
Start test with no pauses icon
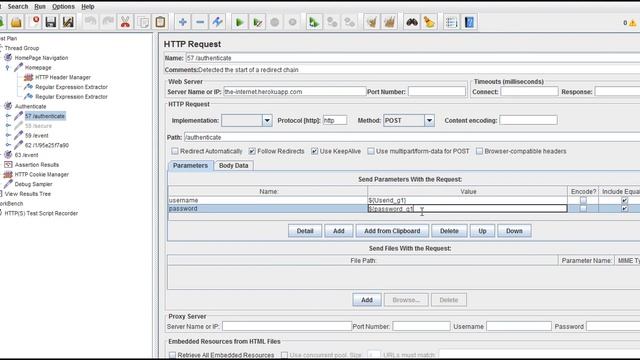[x=257, y=22]
